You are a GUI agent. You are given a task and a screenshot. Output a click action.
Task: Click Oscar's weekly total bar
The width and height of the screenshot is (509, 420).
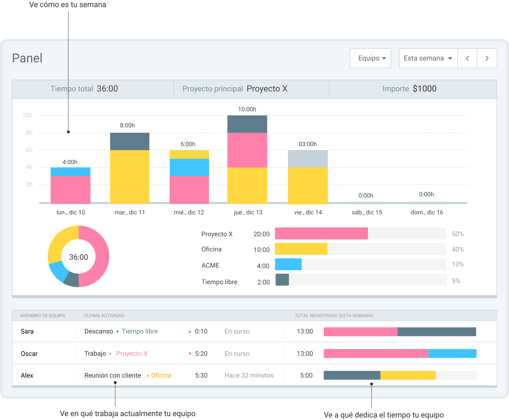400,353
